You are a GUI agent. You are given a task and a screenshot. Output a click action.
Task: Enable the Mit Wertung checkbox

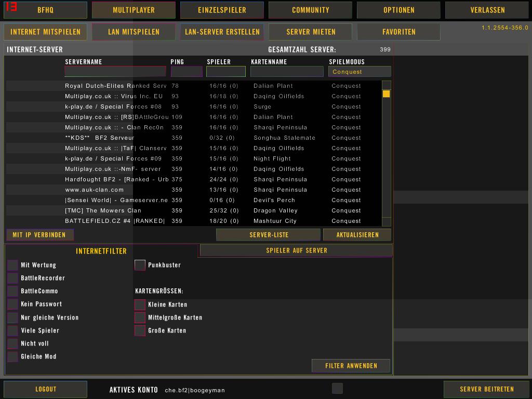pyautogui.click(x=12, y=265)
